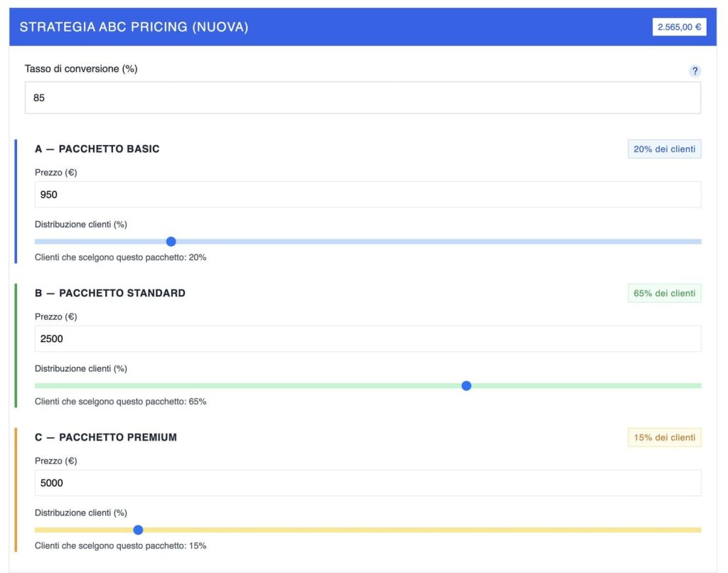Click the 20% dei clienti badge
The width and height of the screenshot is (728, 573).
664,149
